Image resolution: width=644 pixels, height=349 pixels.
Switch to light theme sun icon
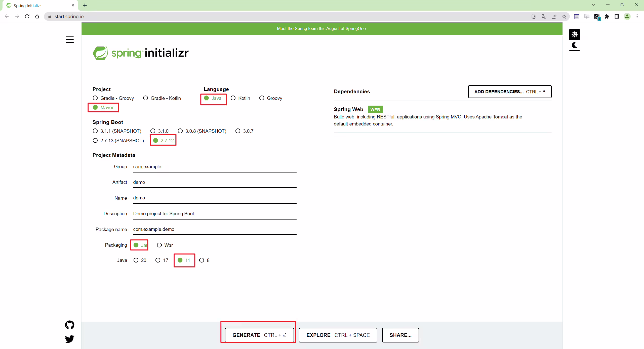(575, 34)
